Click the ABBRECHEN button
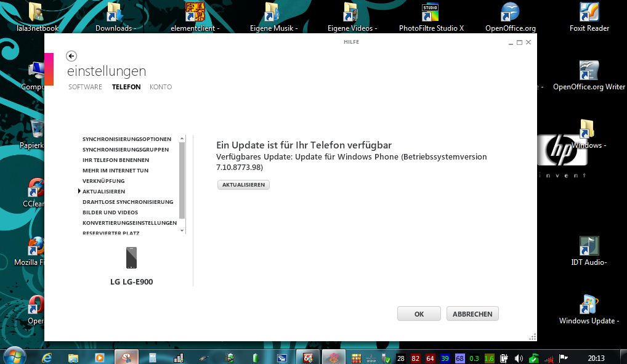The width and height of the screenshot is (627, 364). coord(472,314)
